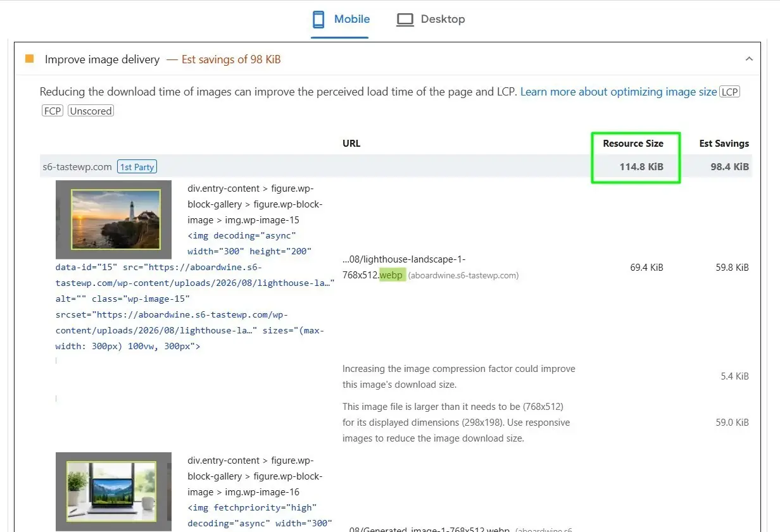Image resolution: width=780 pixels, height=532 pixels.
Task: Click the URL column header
Action: [351, 144]
